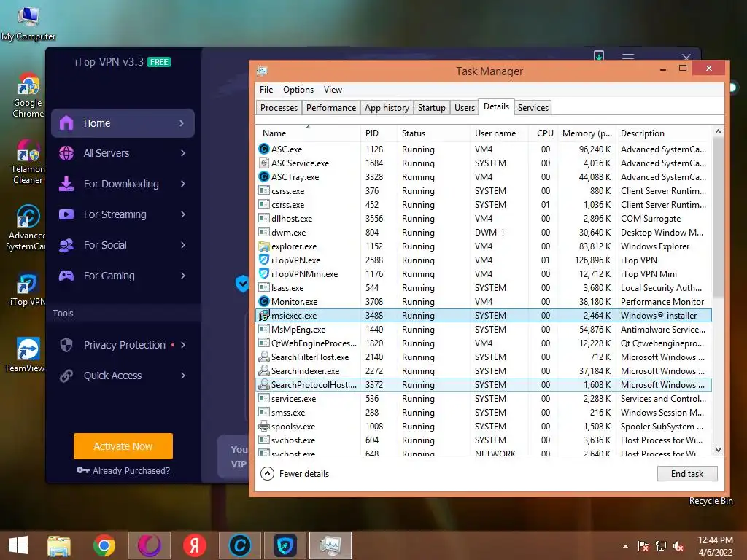Expand All Servers chevron
Screen dimensions: 747x560
183,153
